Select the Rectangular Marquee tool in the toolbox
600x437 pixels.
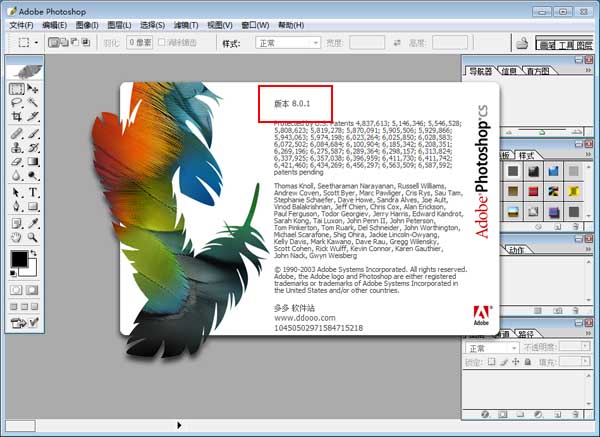coord(16,89)
